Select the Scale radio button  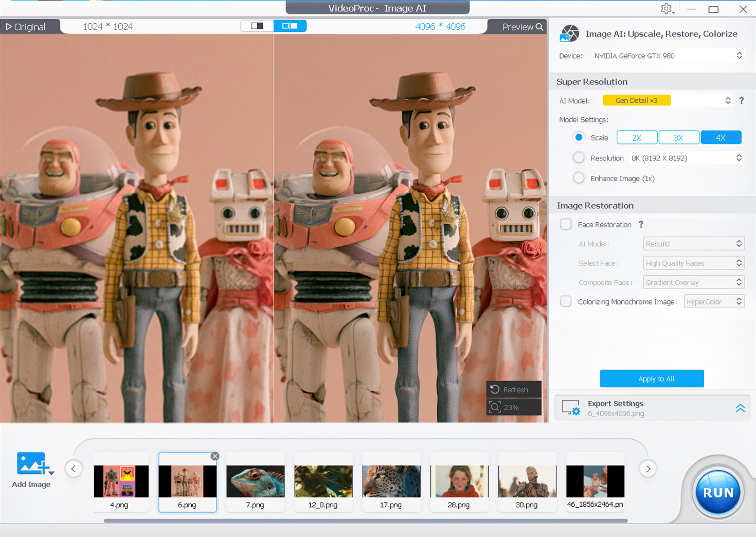(579, 137)
